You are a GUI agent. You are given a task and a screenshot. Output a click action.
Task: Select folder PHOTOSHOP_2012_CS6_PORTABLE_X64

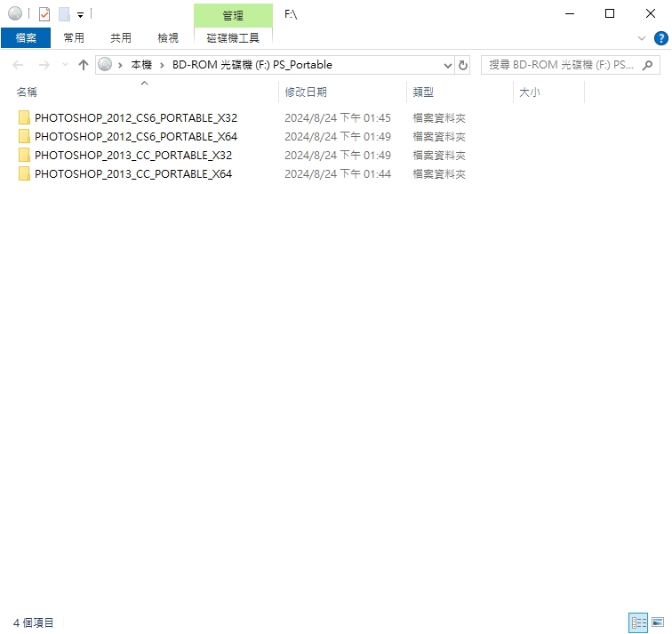point(136,136)
